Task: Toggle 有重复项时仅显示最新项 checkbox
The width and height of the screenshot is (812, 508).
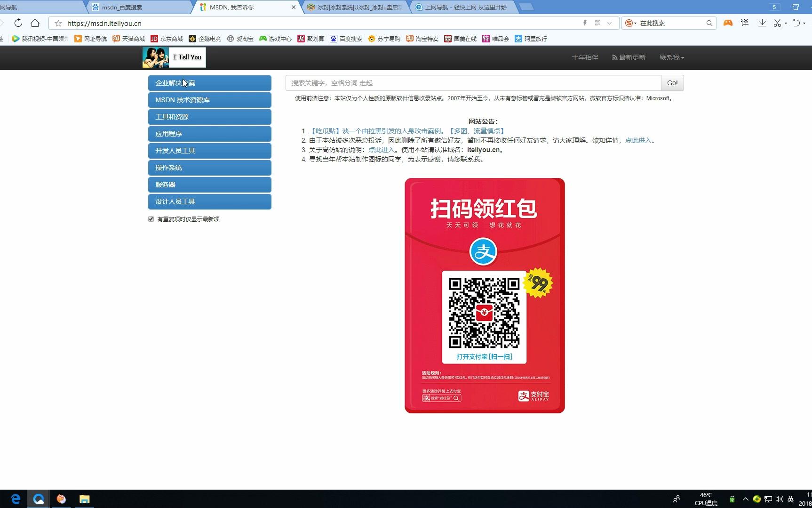Action: [151, 219]
